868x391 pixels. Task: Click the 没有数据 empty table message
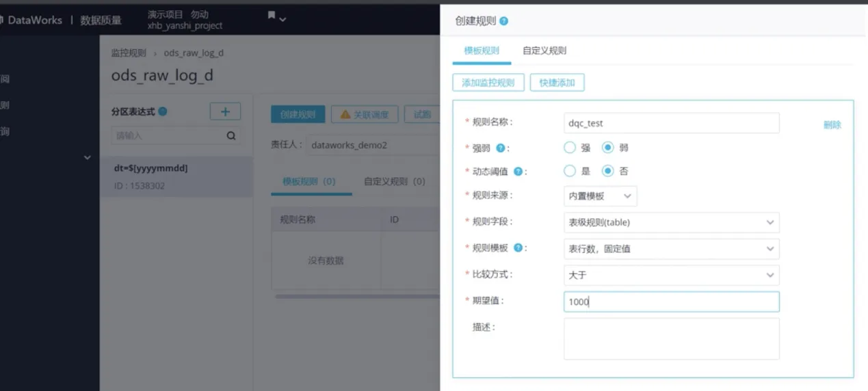[326, 260]
